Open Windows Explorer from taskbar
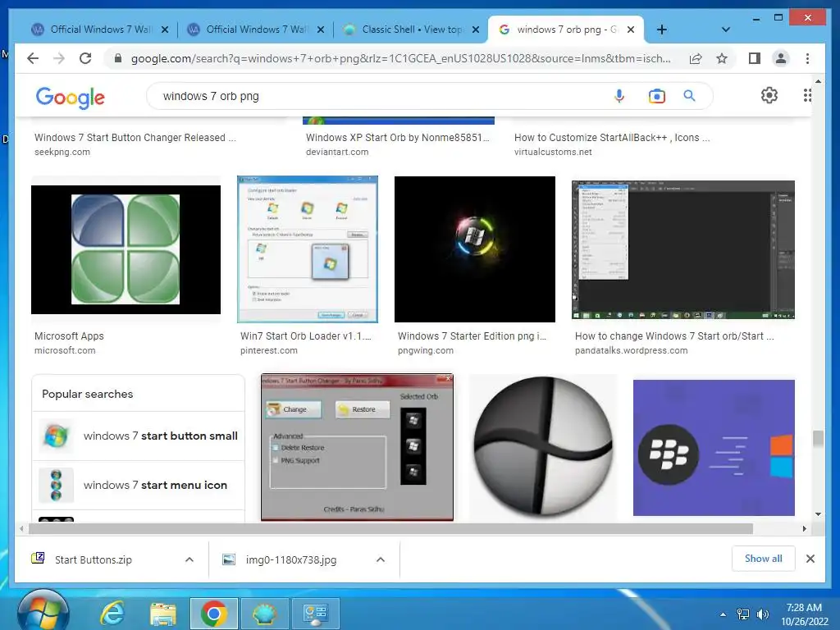 163,614
